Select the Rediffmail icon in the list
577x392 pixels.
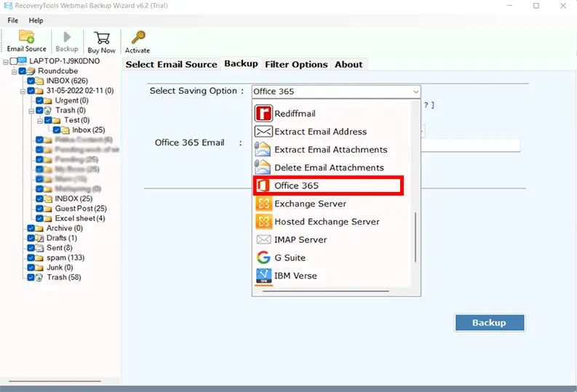point(263,113)
